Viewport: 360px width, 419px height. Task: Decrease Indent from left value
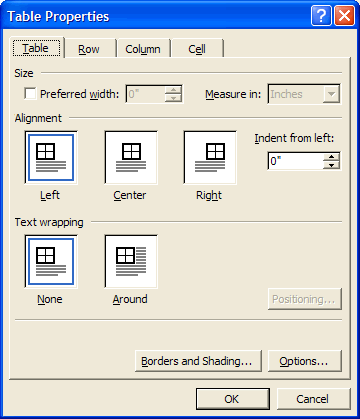331,165
